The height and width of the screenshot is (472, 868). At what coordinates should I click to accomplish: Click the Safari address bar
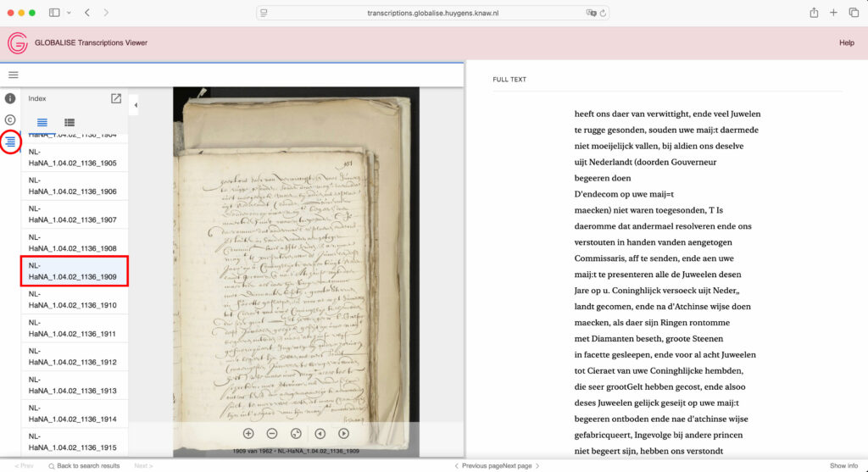(x=433, y=13)
